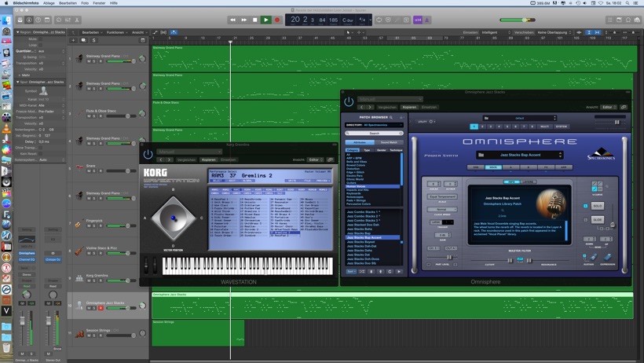Open the media Browsers icon at top right
This screenshot has width=644, height=363.
[637, 20]
